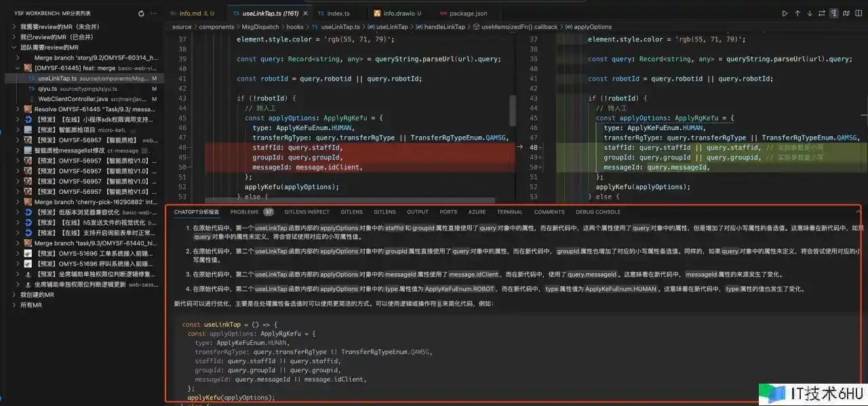
Task: Open the AZURE panel tab
Action: [x=477, y=212]
